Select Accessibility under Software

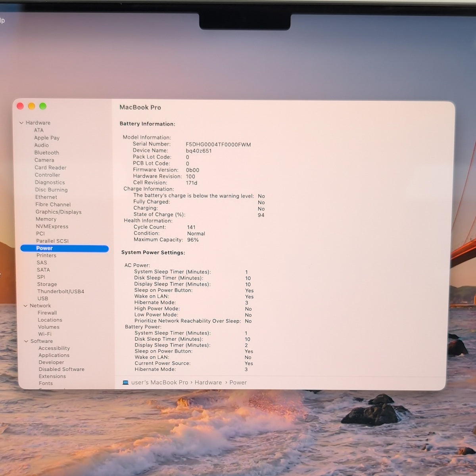(x=54, y=348)
